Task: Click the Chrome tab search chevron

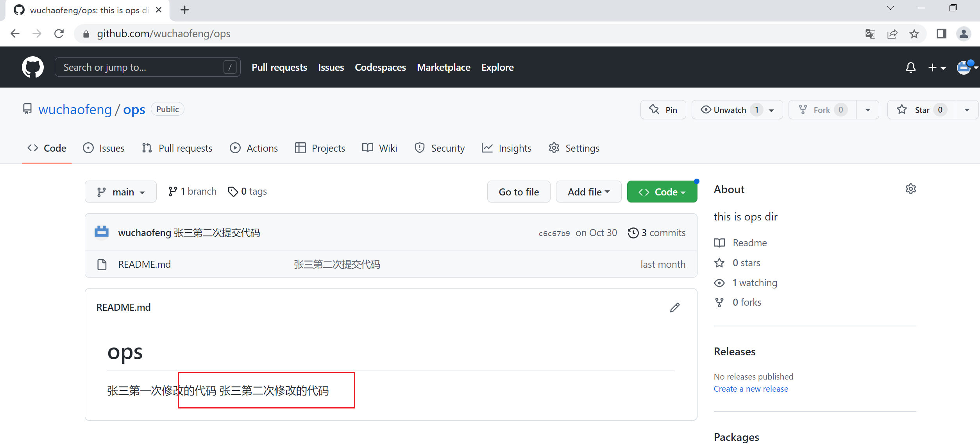Action: point(891,8)
